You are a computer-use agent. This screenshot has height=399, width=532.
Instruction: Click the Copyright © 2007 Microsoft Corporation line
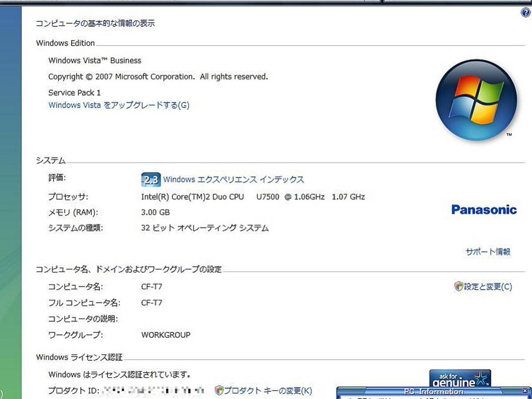[x=158, y=77]
